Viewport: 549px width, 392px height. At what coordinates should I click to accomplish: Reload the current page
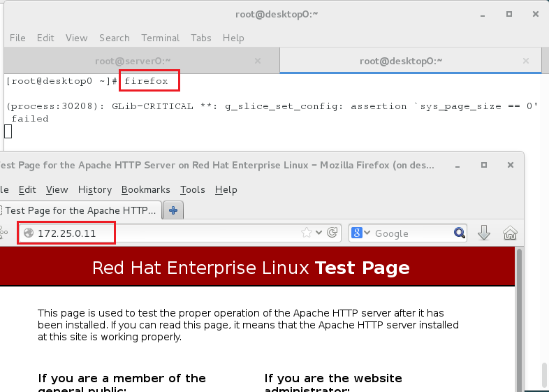tap(332, 233)
